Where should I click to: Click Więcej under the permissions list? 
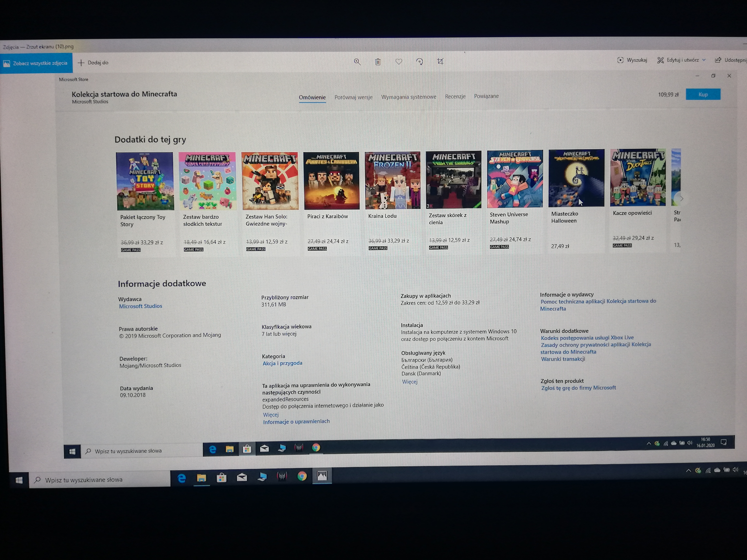click(x=271, y=414)
